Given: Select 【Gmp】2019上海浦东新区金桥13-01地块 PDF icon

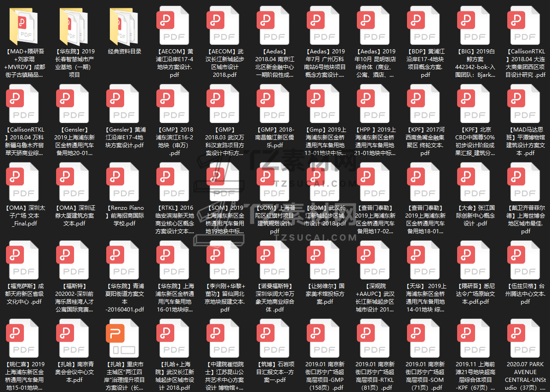Looking at the screenshot, I should click(323, 104).
